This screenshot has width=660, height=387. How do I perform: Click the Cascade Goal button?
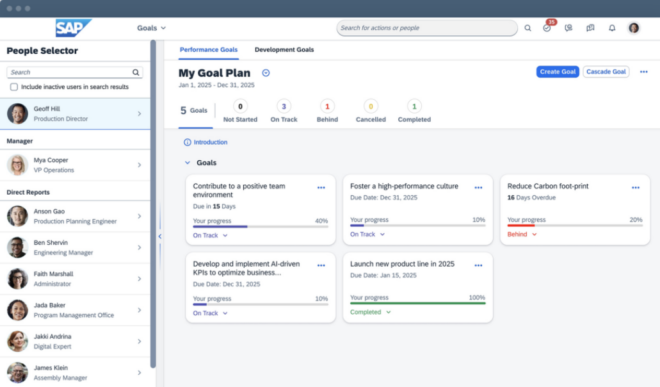(x=606, y=72)
